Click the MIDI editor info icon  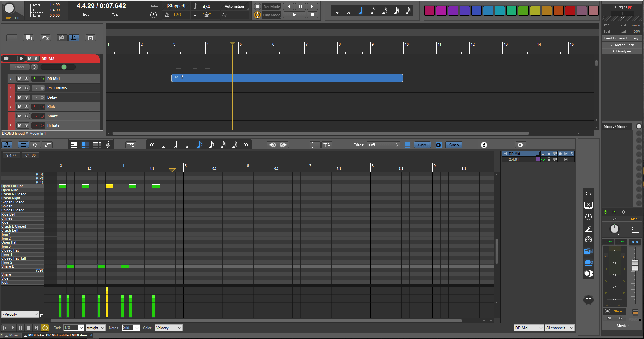[484, 145]
